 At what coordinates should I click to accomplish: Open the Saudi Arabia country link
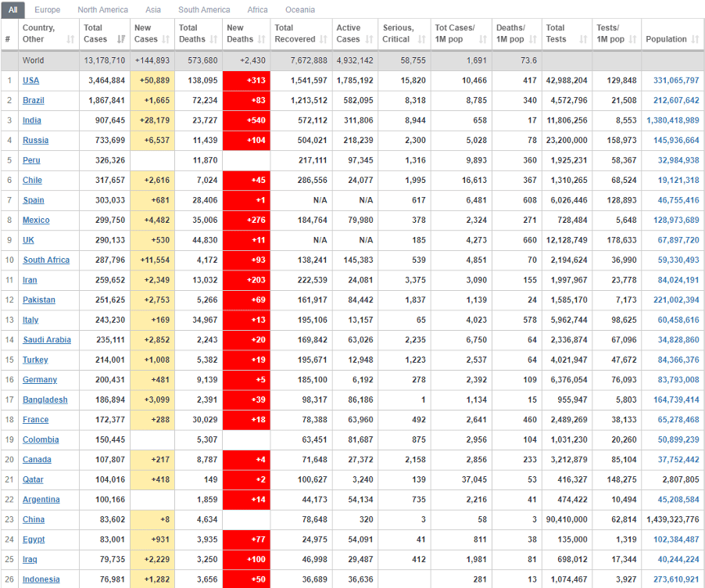(x=47, y=339)
